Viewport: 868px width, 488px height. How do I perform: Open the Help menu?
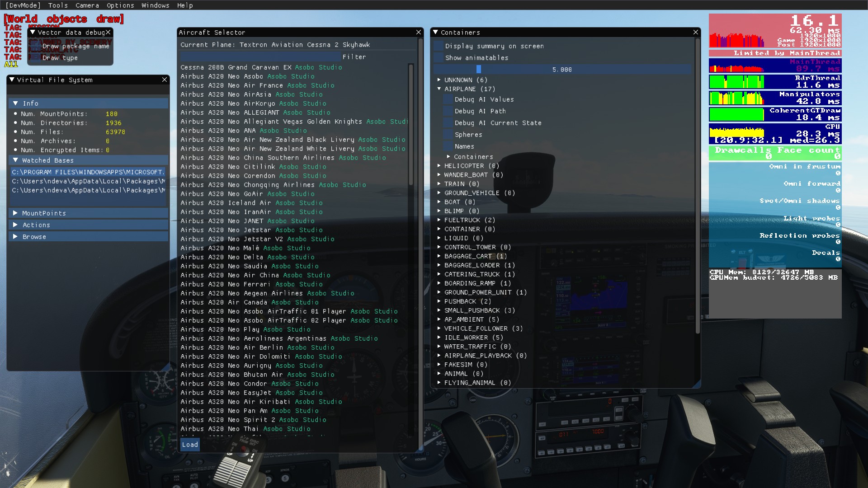pos(185,5)
